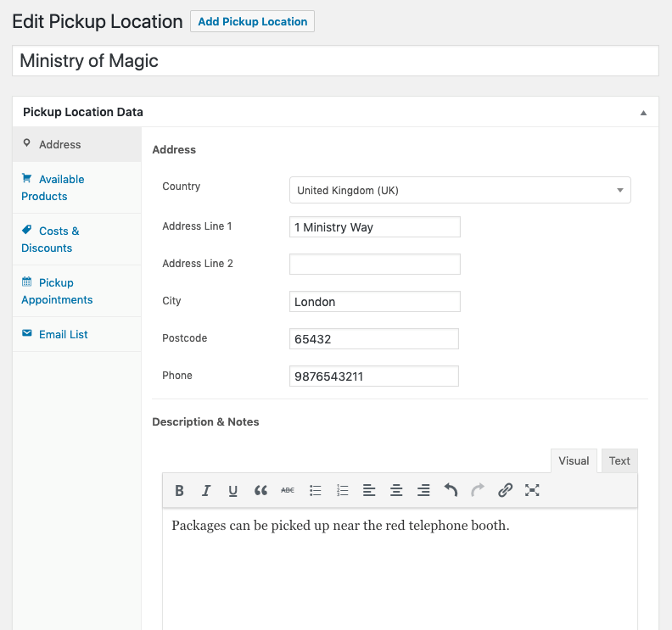The height and width of the screenshot is (630, 672).
Task: Click the underline formatting icon
Action: (x=233, y=490)
